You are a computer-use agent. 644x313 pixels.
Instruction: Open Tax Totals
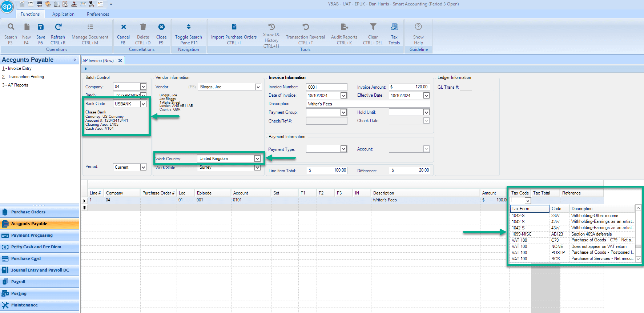[394, 27]
